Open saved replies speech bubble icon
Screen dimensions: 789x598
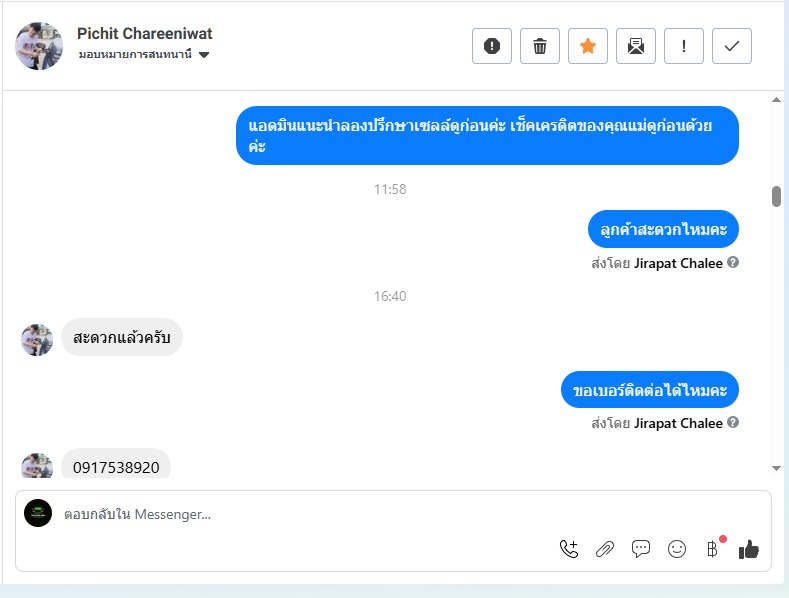tap(641, 549)
